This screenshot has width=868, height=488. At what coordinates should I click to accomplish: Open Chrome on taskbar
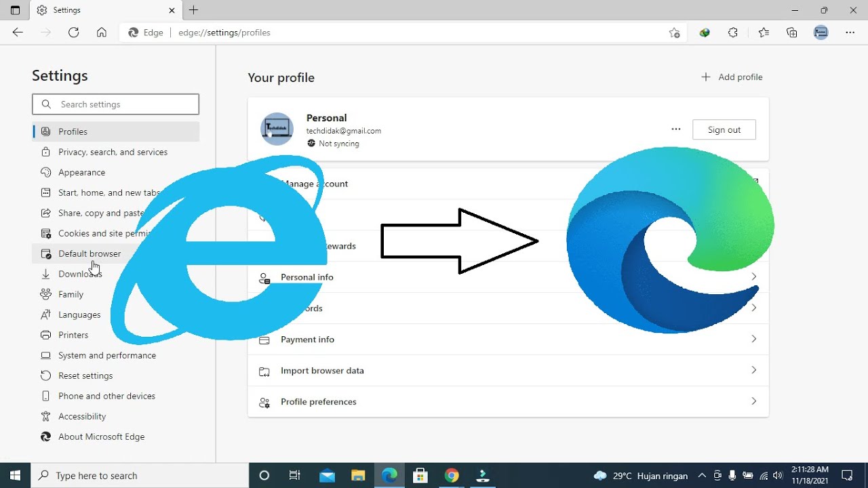point(452,475)
